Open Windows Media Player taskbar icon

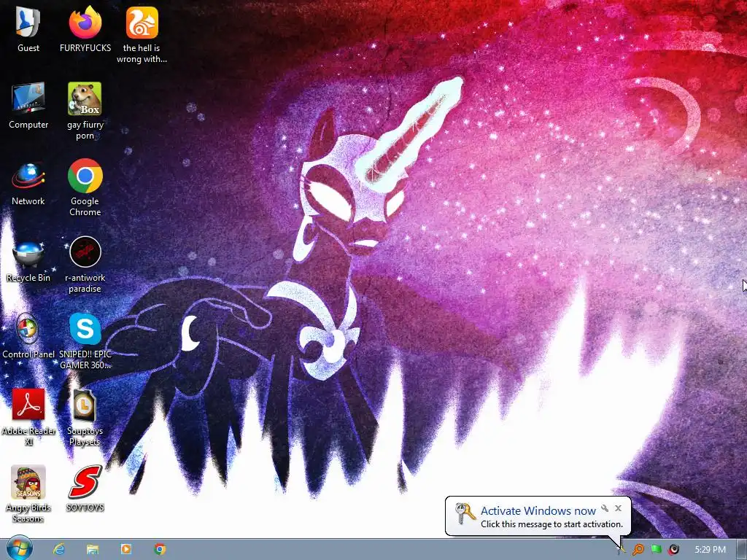[126, 549]
